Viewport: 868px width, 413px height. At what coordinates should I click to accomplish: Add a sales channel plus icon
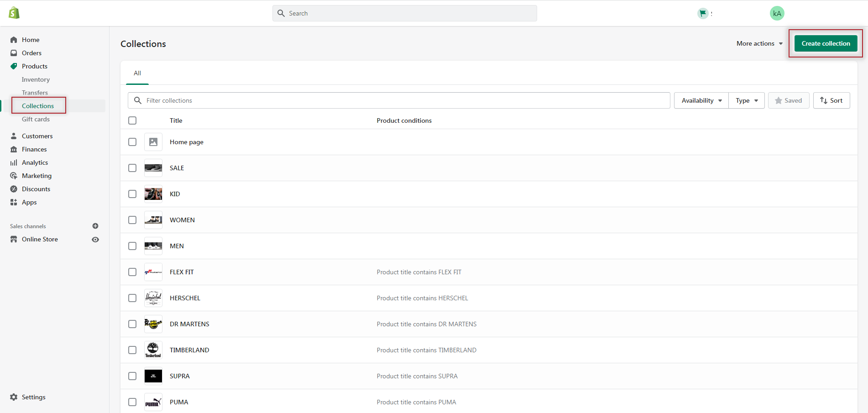coord(95,226)
